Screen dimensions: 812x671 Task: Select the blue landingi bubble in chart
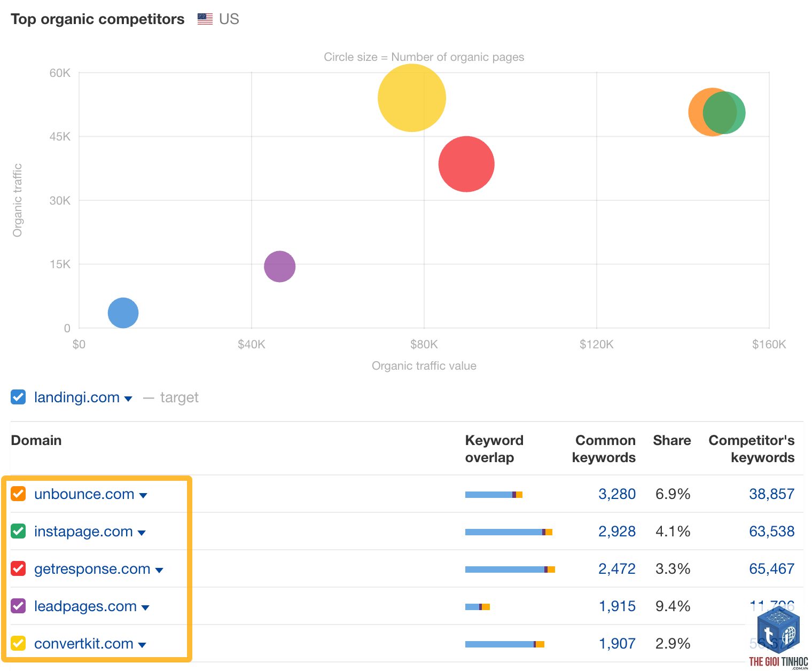tap(123, 313)
